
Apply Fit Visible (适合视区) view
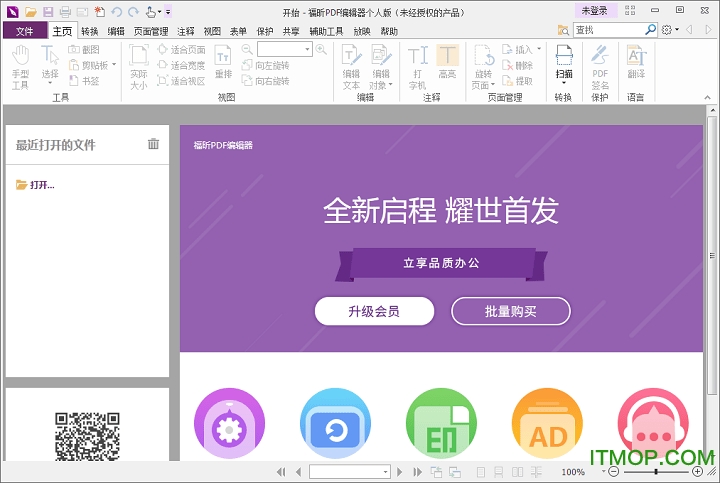181,81
